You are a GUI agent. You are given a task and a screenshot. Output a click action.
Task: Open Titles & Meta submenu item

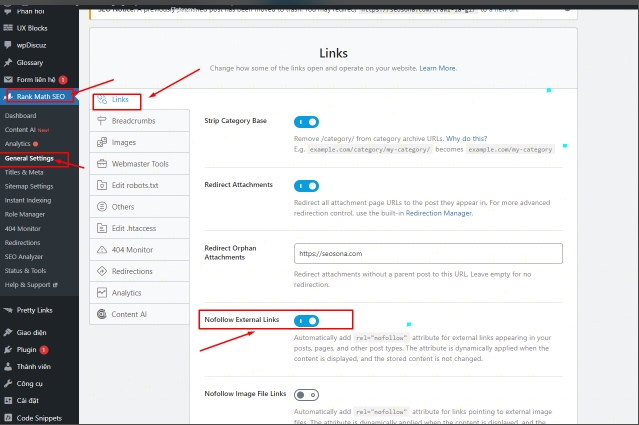tap(29, 172)
